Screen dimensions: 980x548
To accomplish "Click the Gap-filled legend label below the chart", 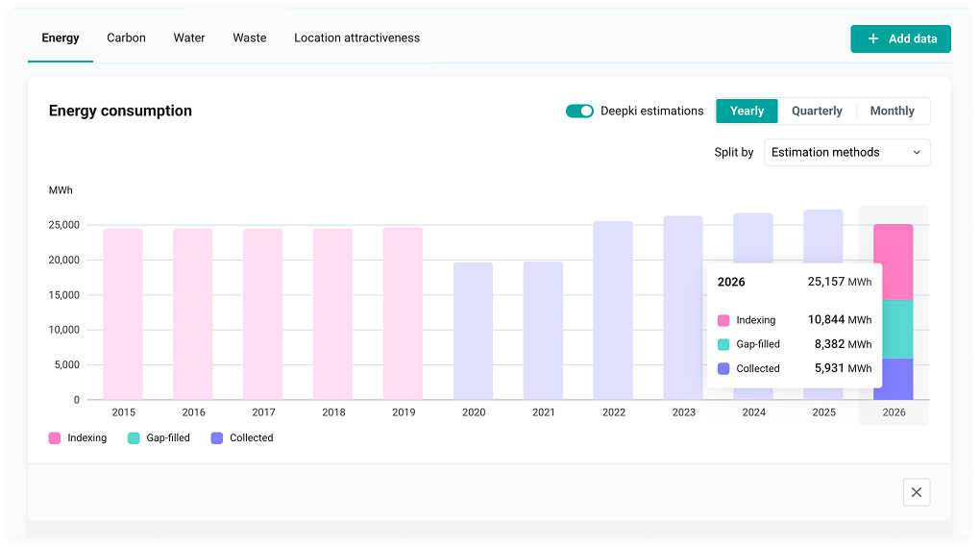I will coord(168,437).
